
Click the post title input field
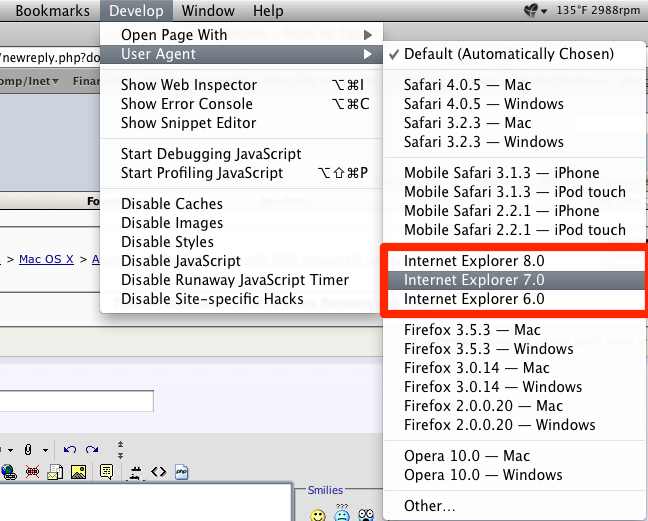coord(77,401)
